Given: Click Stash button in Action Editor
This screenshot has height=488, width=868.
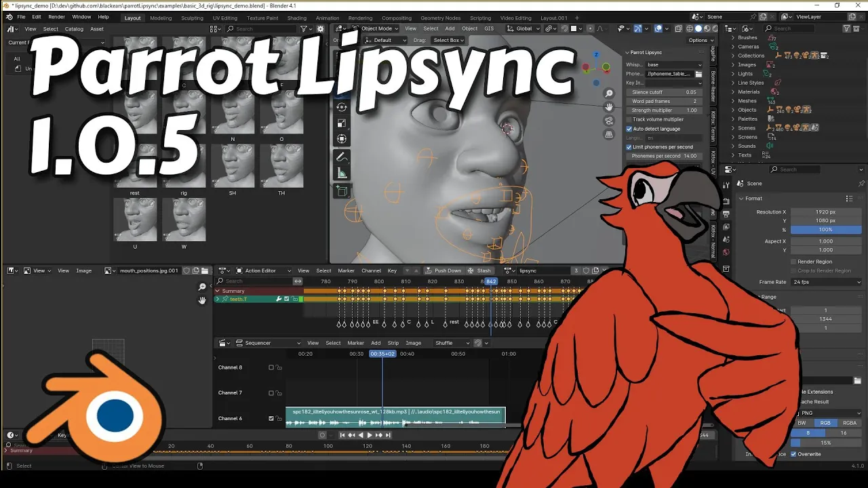Looking at the screenshot, I should [x=479, y=270].
